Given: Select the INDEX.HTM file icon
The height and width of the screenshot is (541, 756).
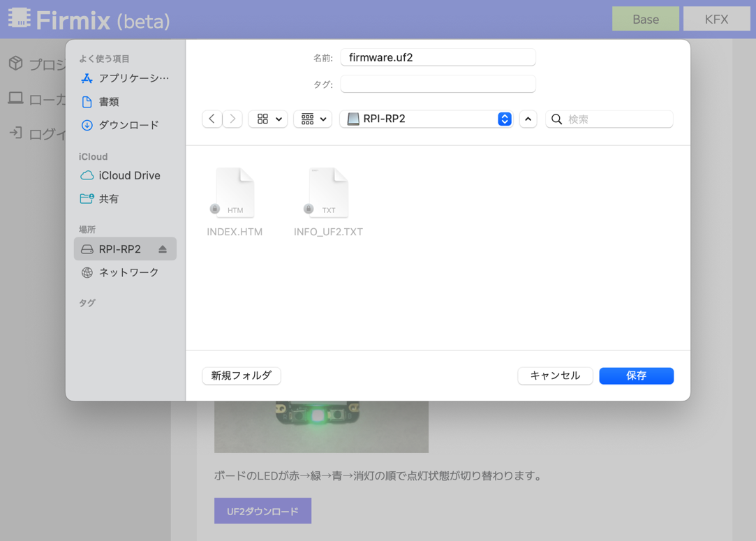Looking at the screenshot, I should click(235, 193).
